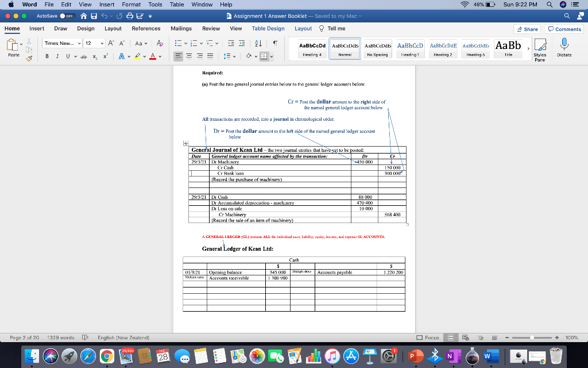
Task: Sort the selected text alphabetically
Action: 258,43
